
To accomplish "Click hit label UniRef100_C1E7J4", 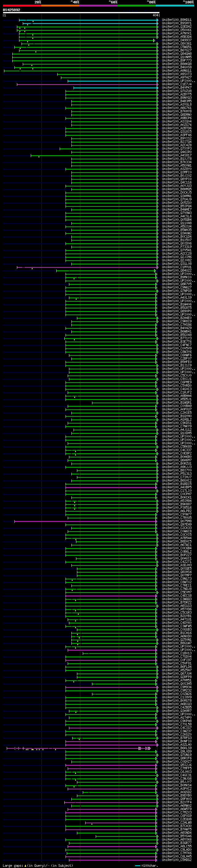I will 177,84.
